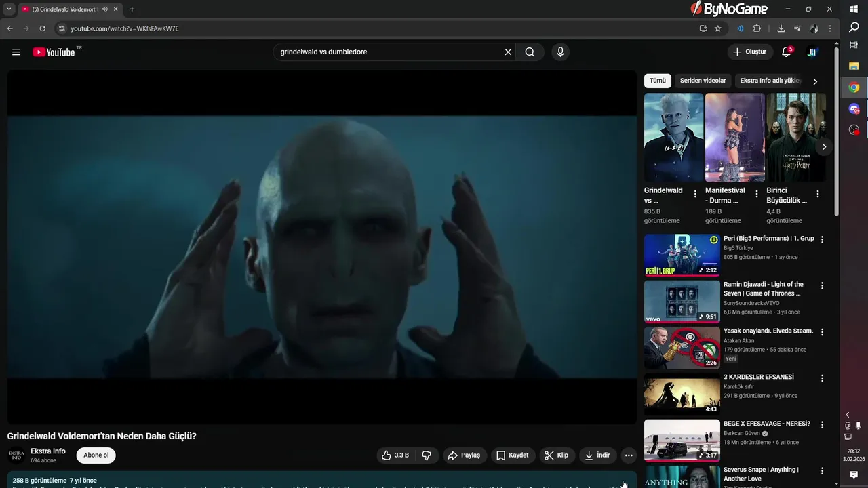Open Manifestival Durma short thumbnail

[735, 138]
